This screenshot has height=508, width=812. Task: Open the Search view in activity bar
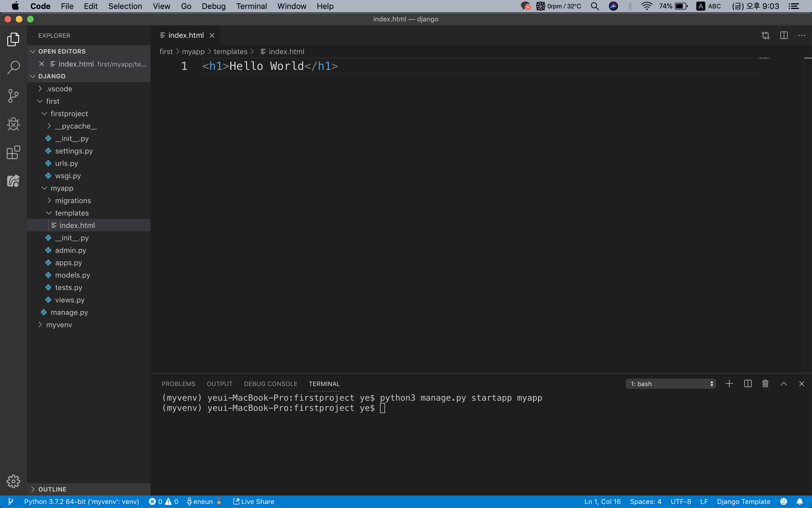point(13,67)
